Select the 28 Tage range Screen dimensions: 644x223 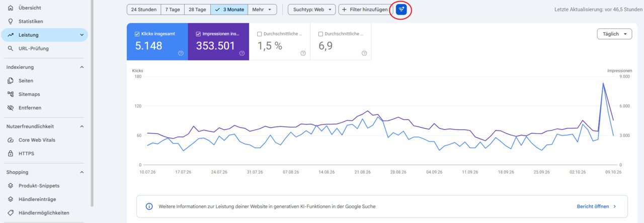tap(198, 10)
